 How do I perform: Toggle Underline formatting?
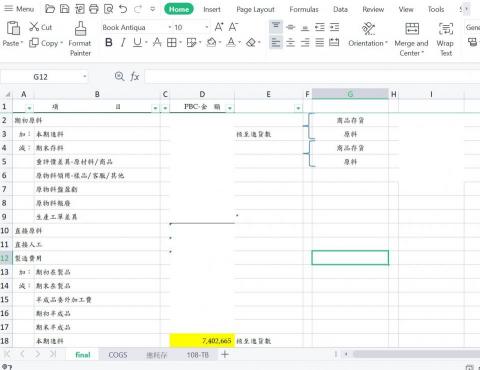tap(137, 43)
